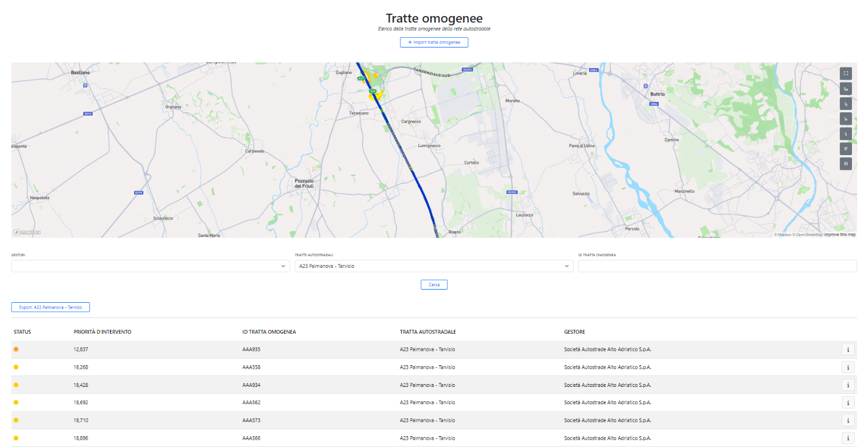Image resolution: width=868 pixels, height=447 pixels.
Task: Open the Tratte Autostradali dropdown
Action: pos(434,266)
